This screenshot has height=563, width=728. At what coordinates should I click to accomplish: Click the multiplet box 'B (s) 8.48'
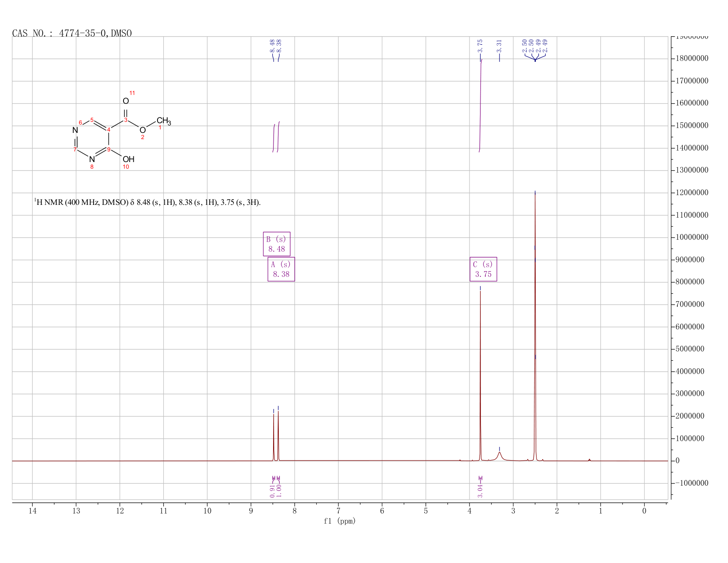click(x=277, y=244)
